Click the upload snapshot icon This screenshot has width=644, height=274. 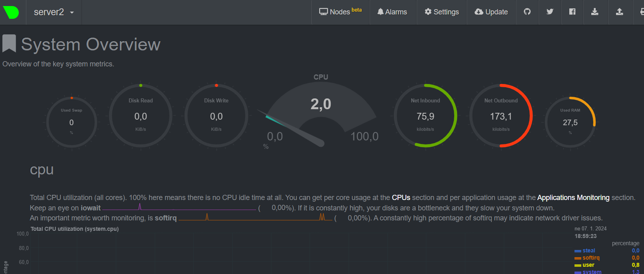point(619,12)
